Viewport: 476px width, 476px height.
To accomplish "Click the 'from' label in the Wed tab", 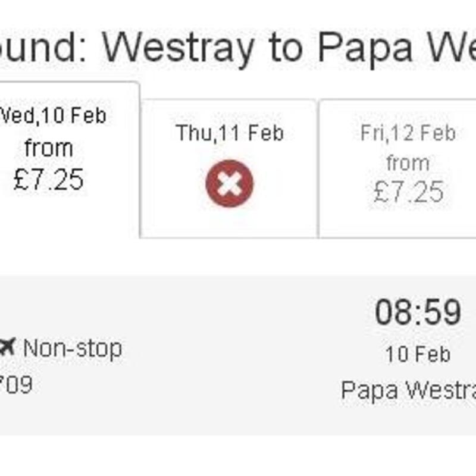I will pyautogui.click(x=49, y=148).
